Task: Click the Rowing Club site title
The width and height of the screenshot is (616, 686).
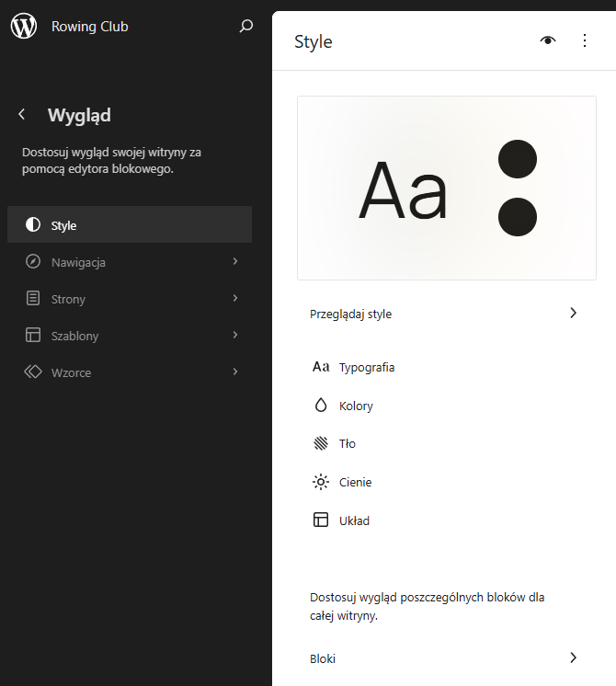Action: click(90, 27)
